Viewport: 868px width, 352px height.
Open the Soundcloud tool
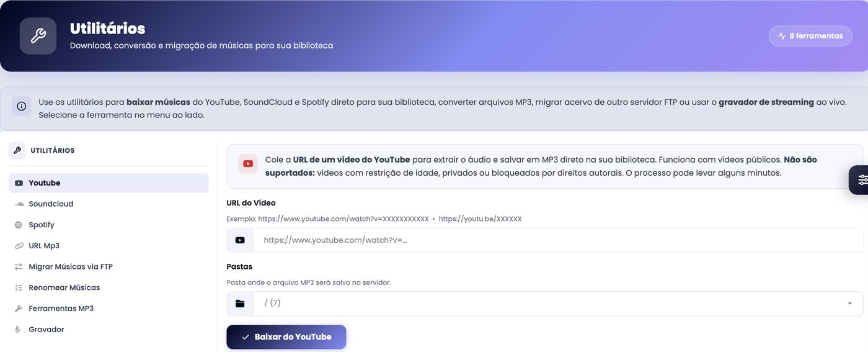click(x=108, y=204)
